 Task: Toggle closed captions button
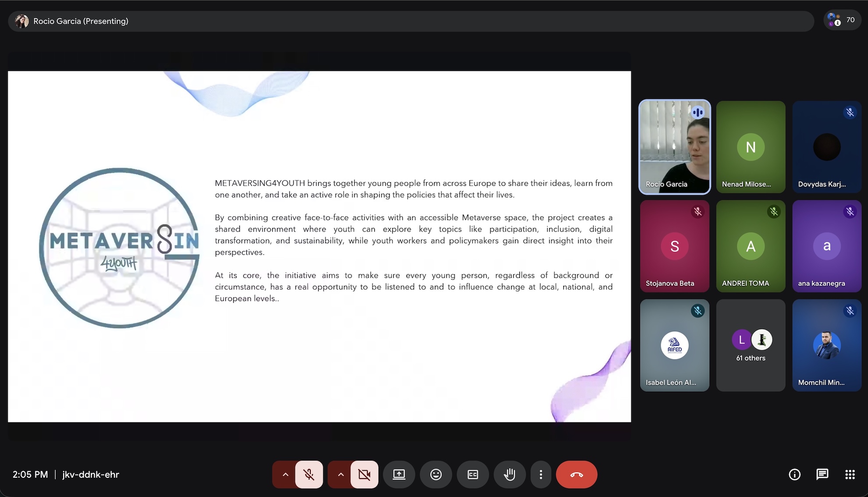pyautogui.click(x=473, y=474)
